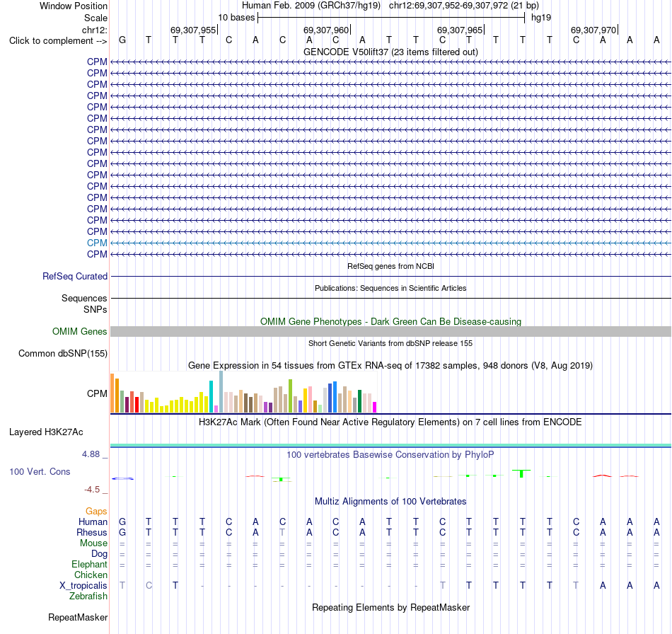Image resolution: width=672 pixels, height=634 pixels.
Task: Click the 4.88 upper scale value
Action: pyautogui.click(x=91, y=454)
